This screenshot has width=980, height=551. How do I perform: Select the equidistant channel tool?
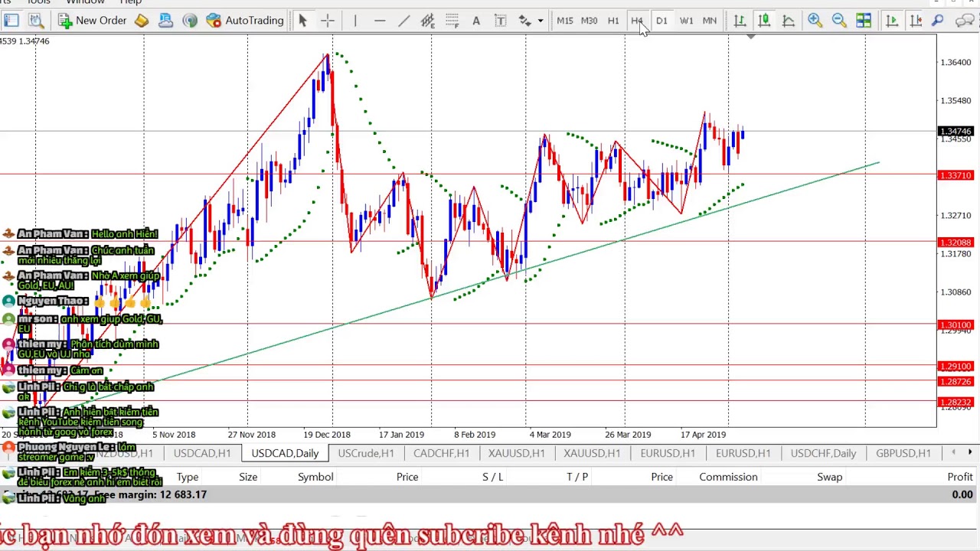point(428,21)
